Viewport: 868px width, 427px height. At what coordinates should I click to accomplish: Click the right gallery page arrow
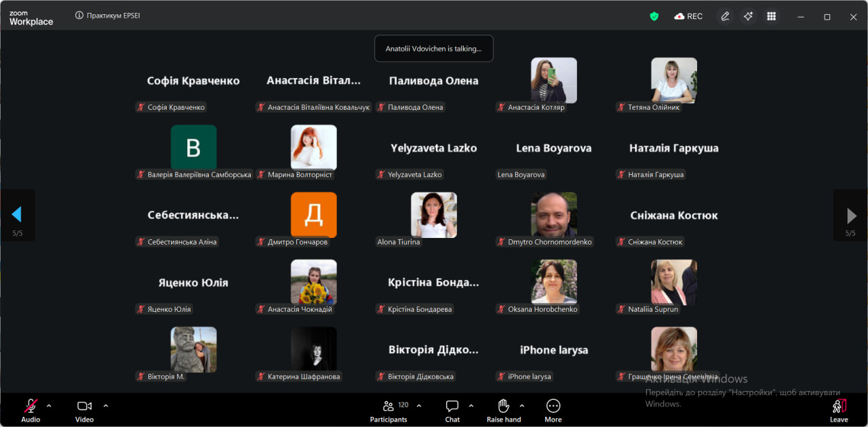[850, 215]
